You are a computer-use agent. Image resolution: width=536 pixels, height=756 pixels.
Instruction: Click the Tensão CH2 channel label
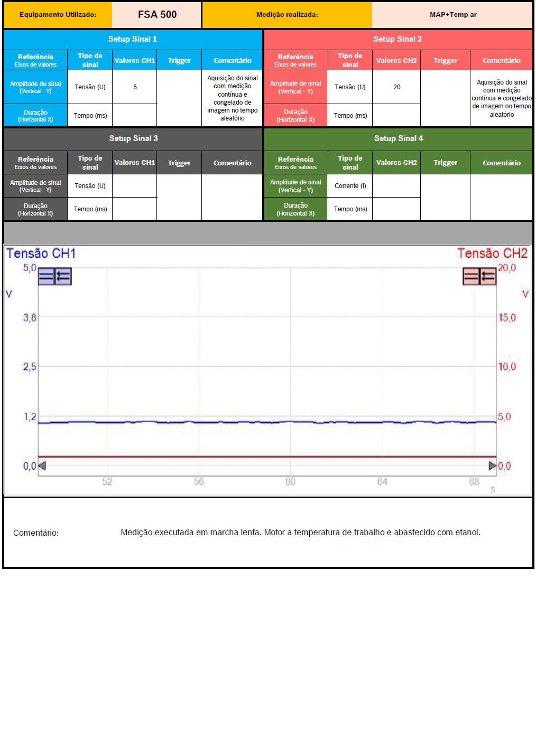[492, 254]
